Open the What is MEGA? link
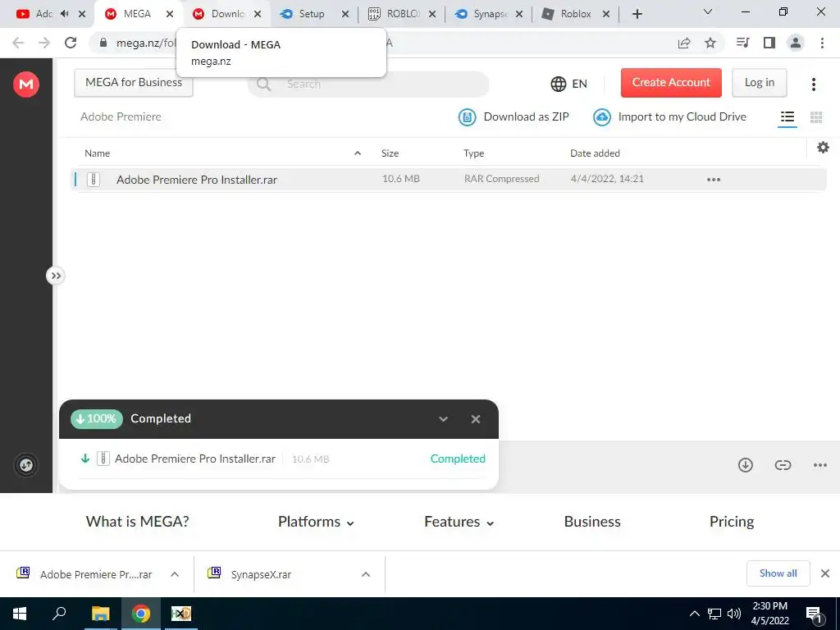Image resolution: width=840 pixels, height=630 pixels. (137, 521)
